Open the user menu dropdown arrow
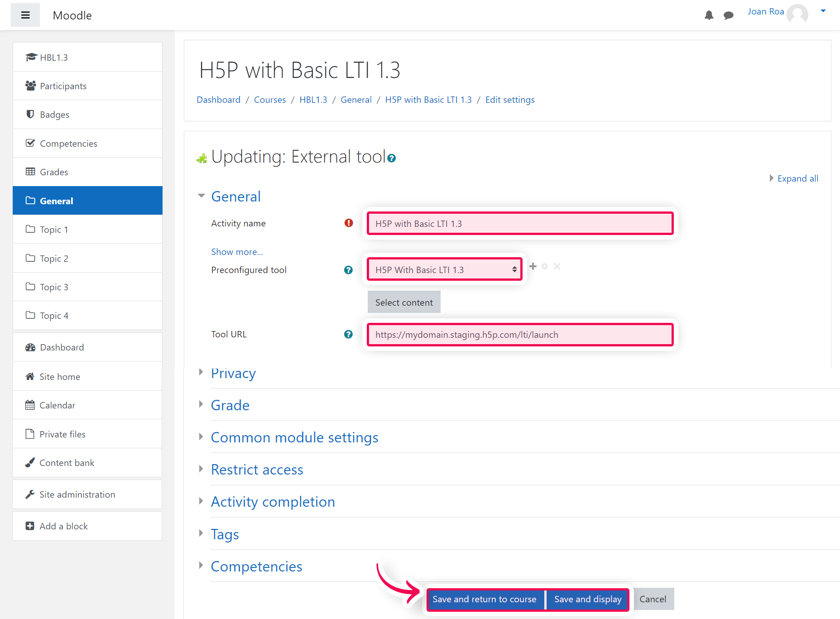This screenshot has height=619, width=840. tap(823, 11)
